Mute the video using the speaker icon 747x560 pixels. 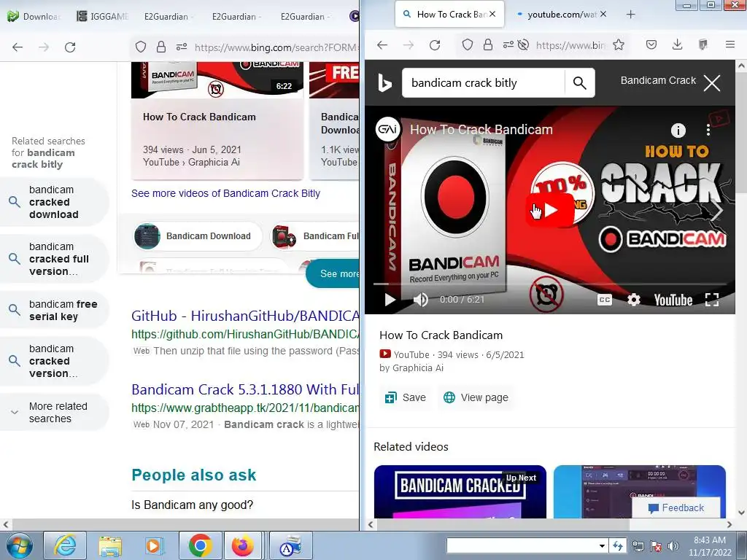tap(421, 300)
